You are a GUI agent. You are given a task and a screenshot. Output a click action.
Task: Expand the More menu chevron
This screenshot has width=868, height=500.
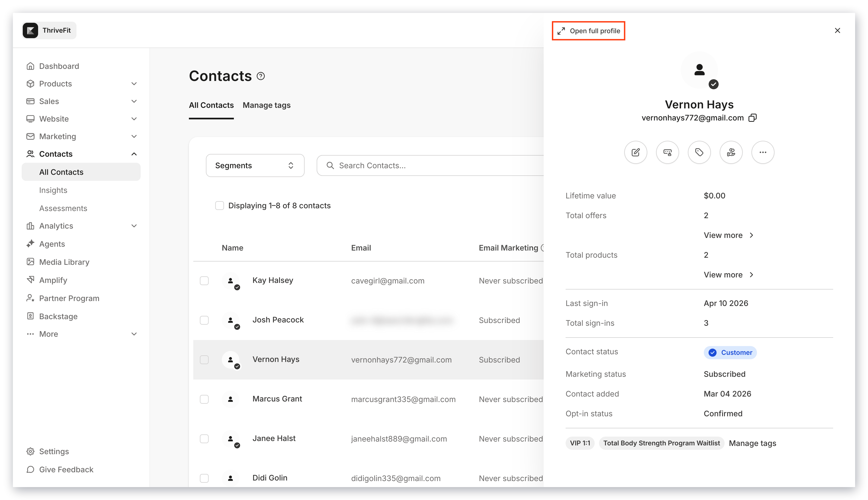pos(134,334)
